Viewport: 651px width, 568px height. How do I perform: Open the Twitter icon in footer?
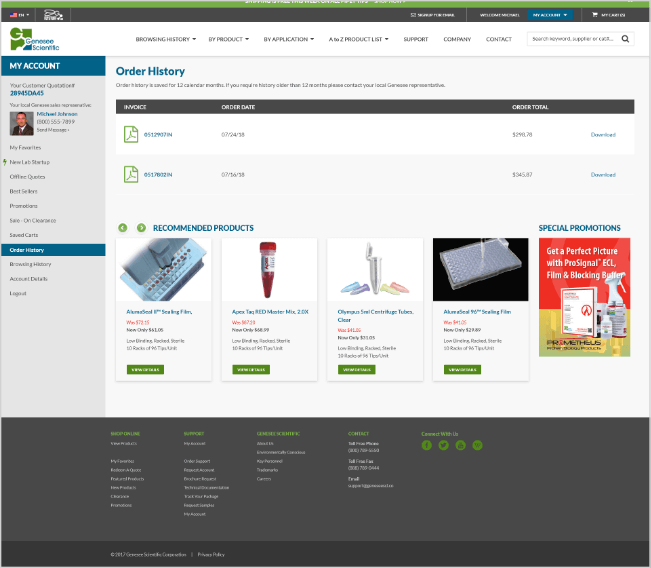coord(443,445)
